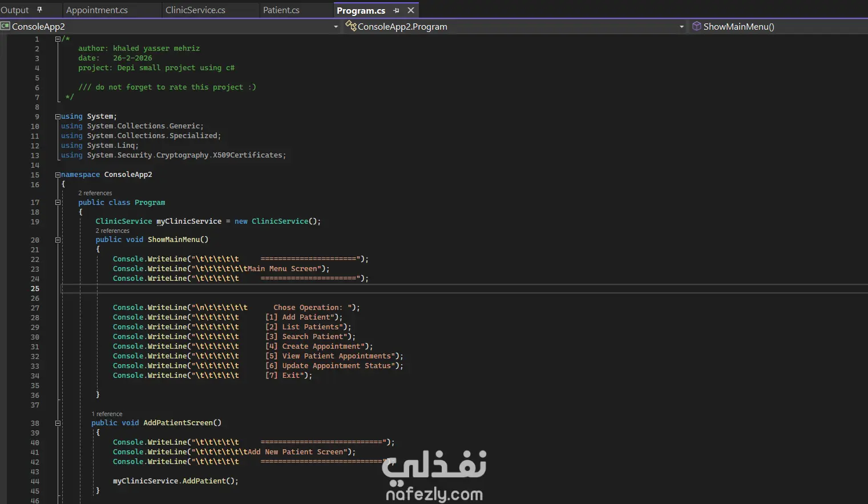Click the "[7] Exit" string
The image size is (868, 504).
pyautogui.click(x=282, y=376)
